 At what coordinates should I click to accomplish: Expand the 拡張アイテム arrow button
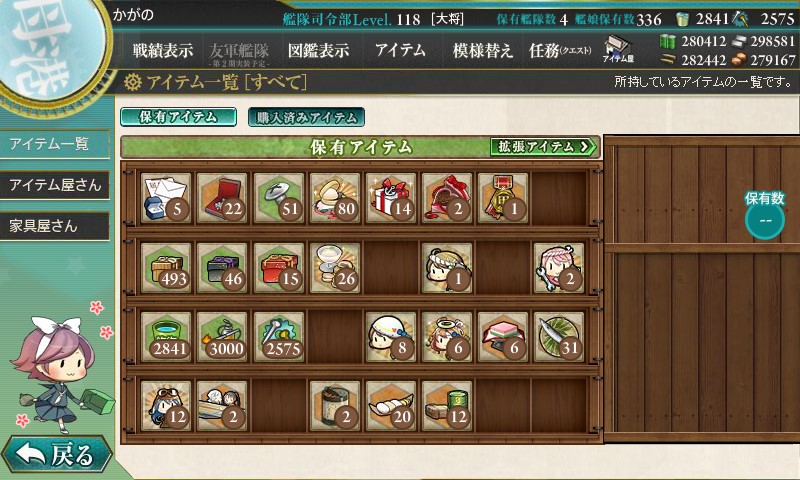pyautogui.click(x=543, y=147)
